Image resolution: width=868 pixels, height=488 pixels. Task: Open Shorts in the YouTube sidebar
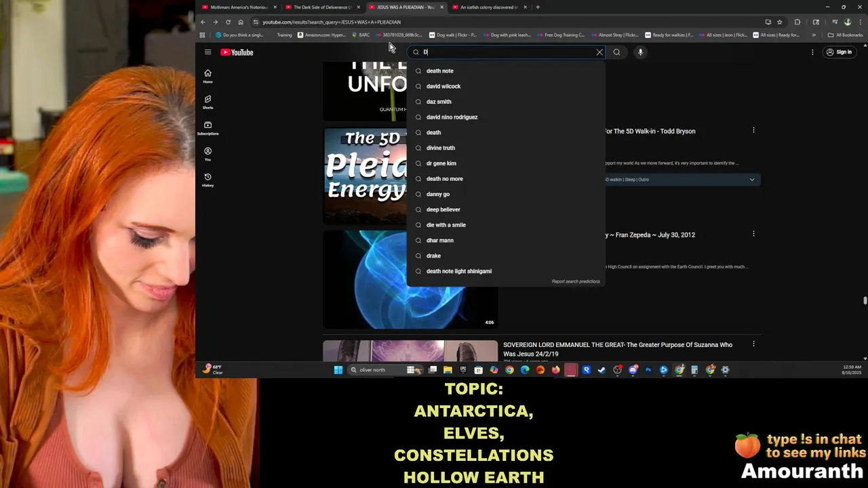(208, 102)
